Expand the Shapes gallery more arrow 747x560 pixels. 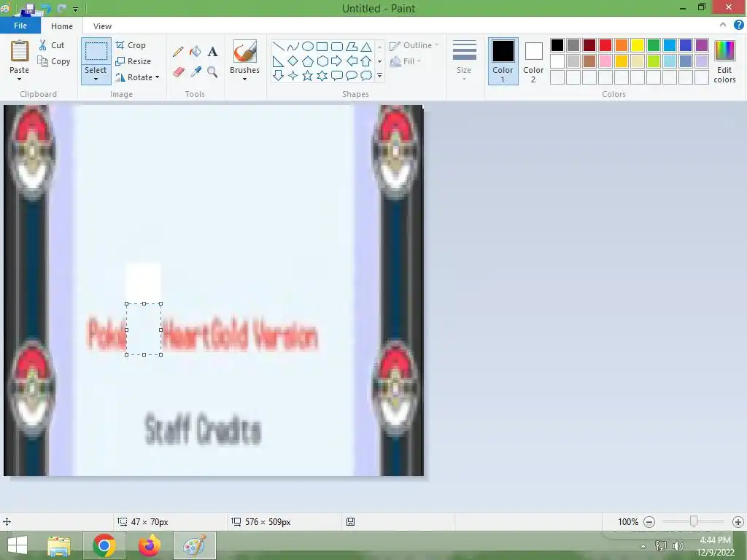[379, 75]
